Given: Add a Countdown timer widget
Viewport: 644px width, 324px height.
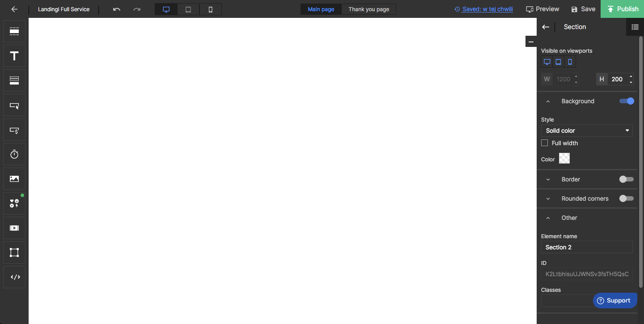Looking at the screenshot, I should coord(14,154).
